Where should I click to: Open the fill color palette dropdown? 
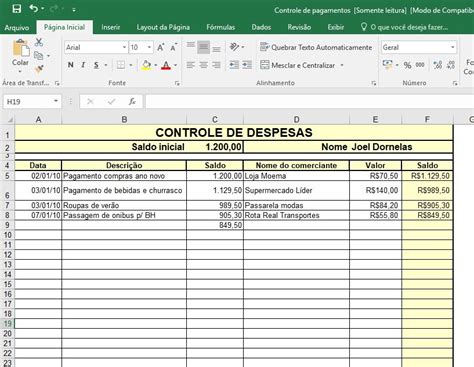pos(156,65)
